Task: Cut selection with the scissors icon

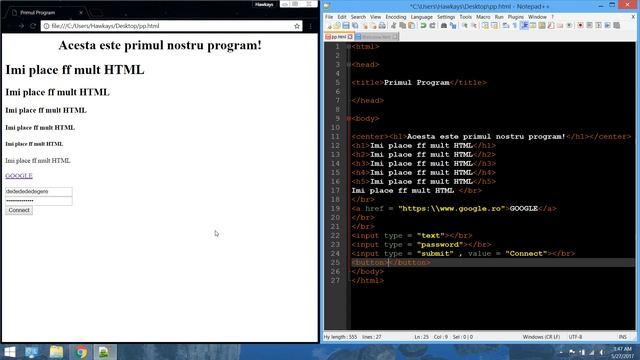Action: click(x=393, y=26)
